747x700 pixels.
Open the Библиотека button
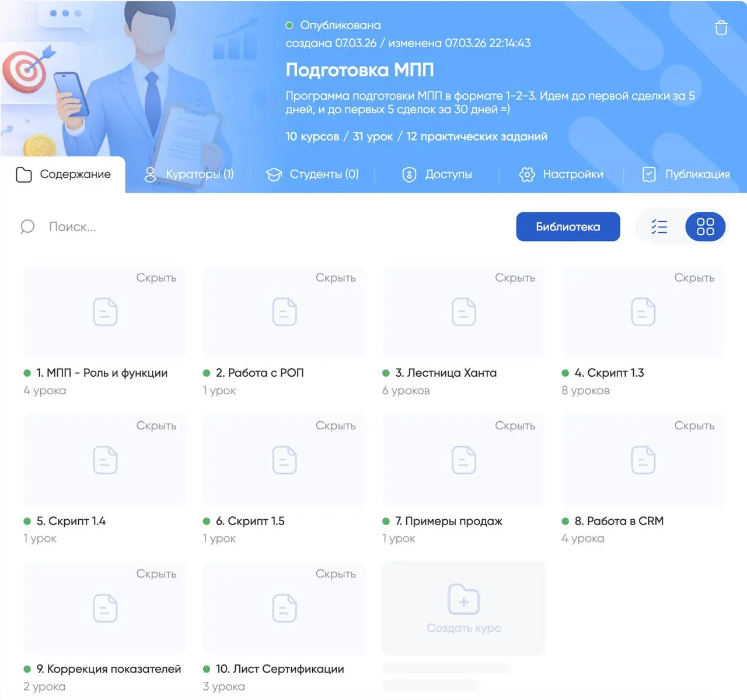pyautogui.click(x=568, y=226)
